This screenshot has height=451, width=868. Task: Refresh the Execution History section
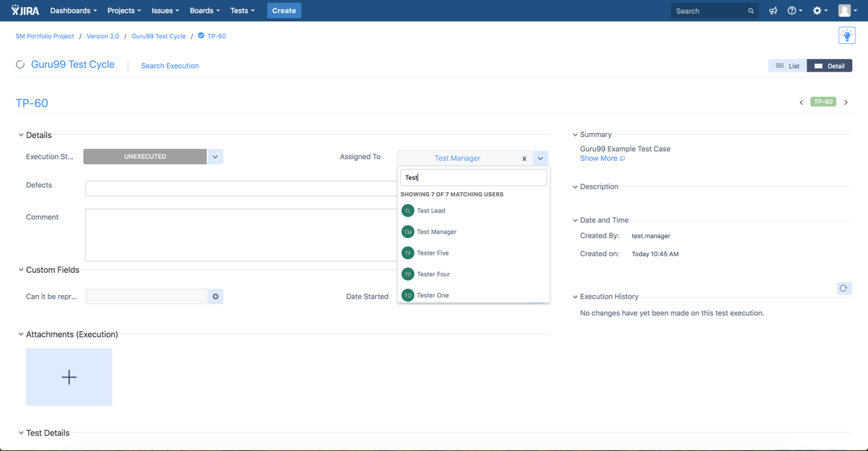[843, 288]
